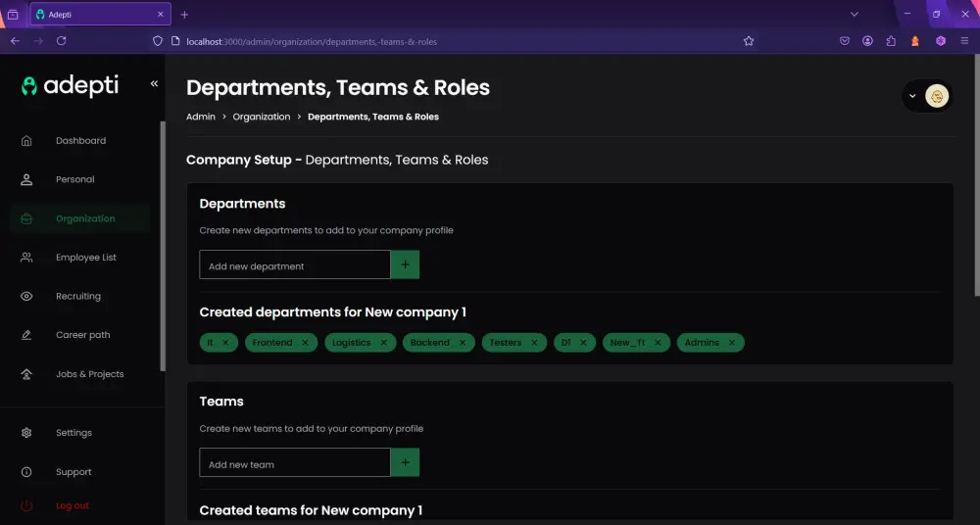Open the Pocket save icon
980x525 pixels.
(x=845, y=41)
